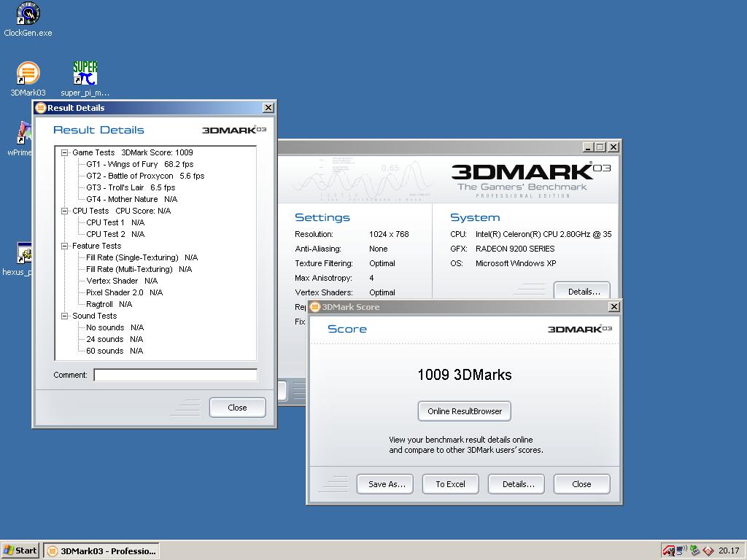Viewport: 747px width, 560px height.
Task: Collapse the Sound Tests tree node
Action: 64,316
